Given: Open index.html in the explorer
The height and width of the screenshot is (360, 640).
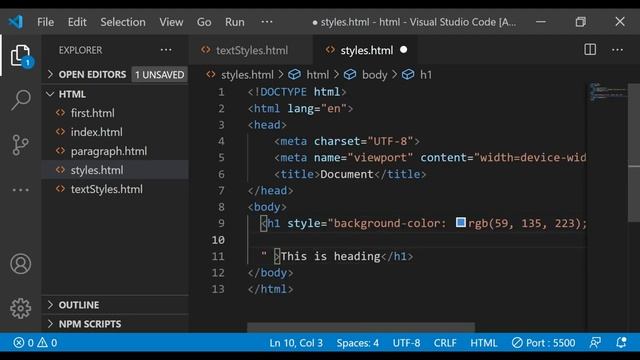Looking at the screenshot, I should click(x=115, y=132).
